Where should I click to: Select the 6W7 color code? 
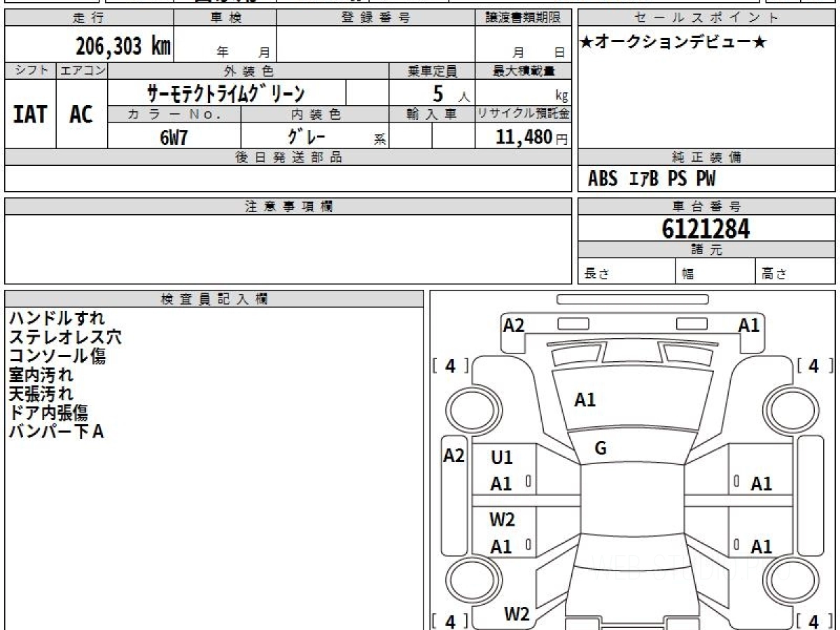(174, 137)
